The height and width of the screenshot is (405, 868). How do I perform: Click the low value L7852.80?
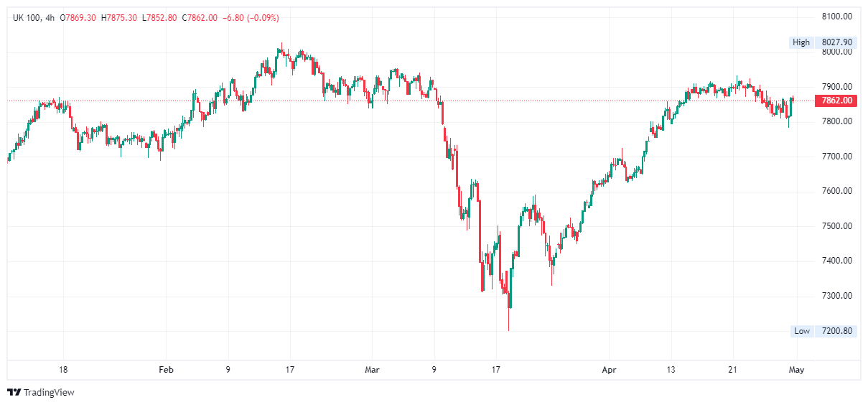pyautogui.click(x=158, y=17)
